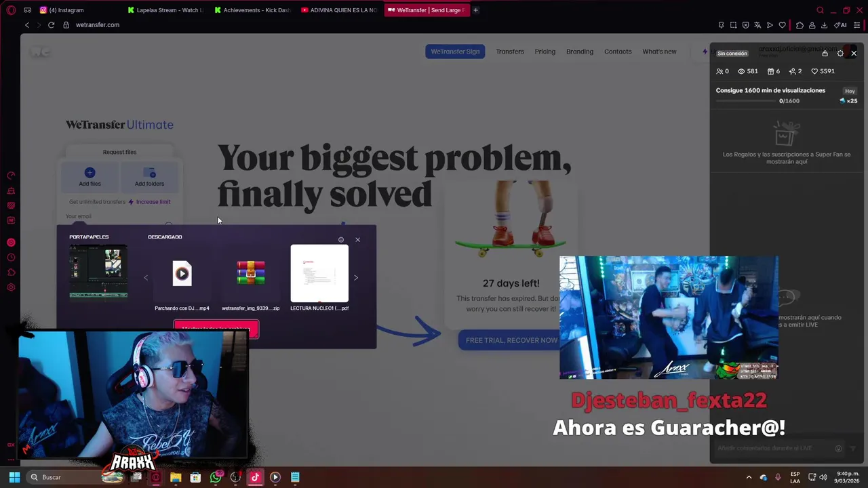
Task: Click FREE TRIAL, RECOVER NOW button
Action: (511, 340)
